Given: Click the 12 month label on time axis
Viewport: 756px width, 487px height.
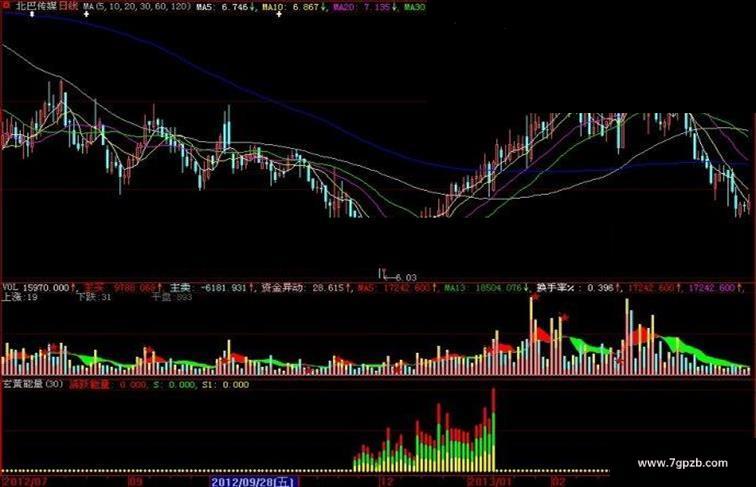Looking at the screenshot, I should (x=387, y=481).
